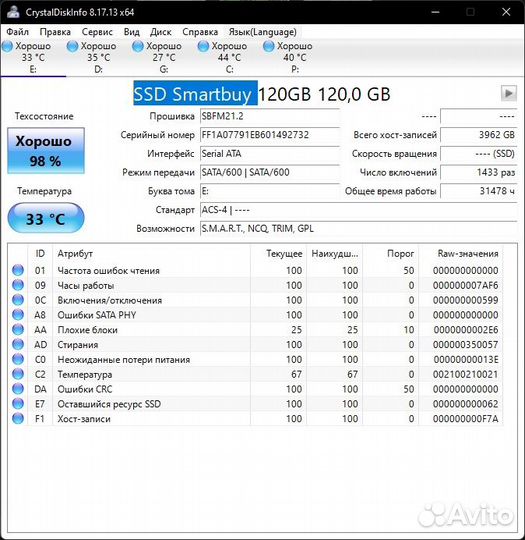The height and width of the screenshot is (540, 525).
Task: Click status icon for F1 Хост-записи
Action: click(18, 418)
